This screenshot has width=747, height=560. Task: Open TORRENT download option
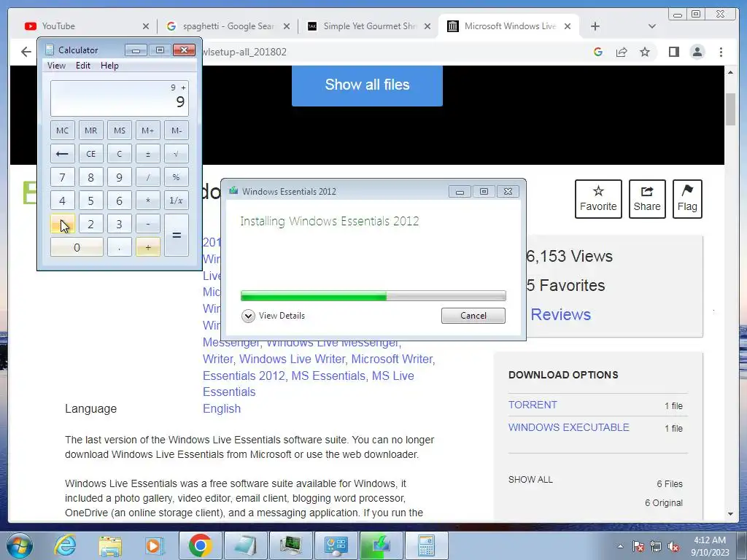click(x=533, y=405)
